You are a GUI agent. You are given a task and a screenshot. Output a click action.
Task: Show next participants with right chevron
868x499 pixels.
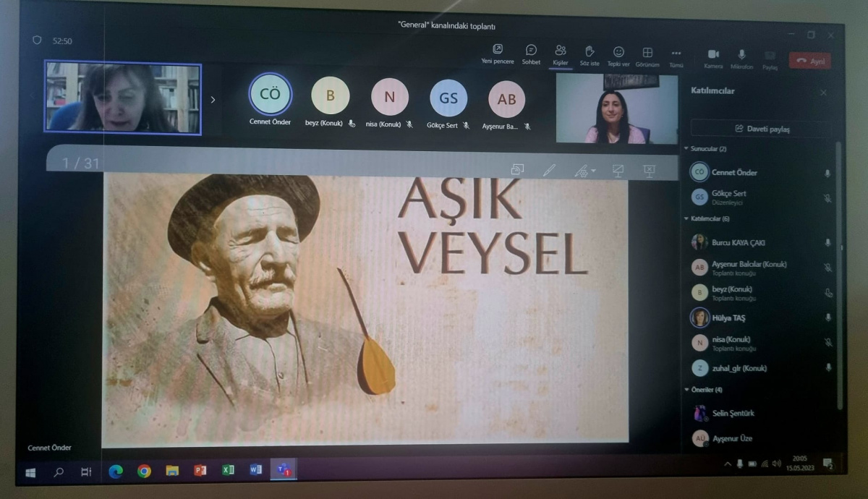coord(213,100)
